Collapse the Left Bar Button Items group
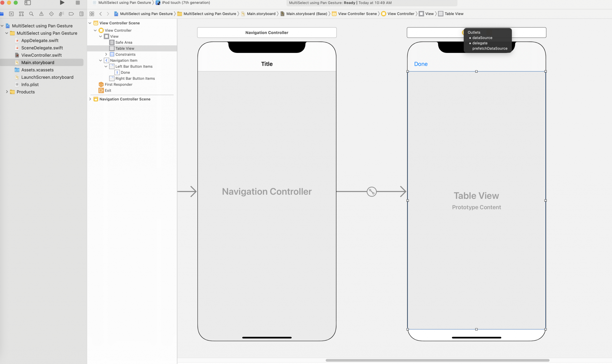This screenshot has width=612, height=364. click(106, 66)
